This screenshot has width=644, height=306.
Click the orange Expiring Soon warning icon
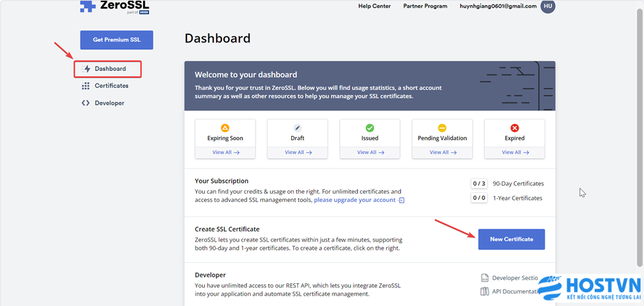click(225, 127)
